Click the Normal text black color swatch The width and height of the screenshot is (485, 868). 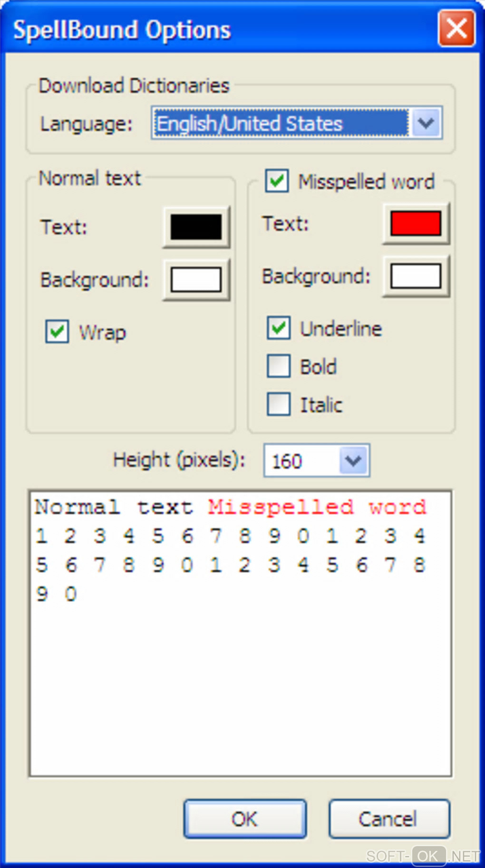pyautogui.click(x=196, y=227)
